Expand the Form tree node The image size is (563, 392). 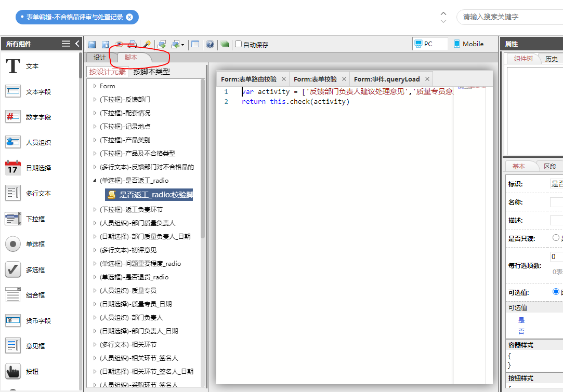tap(95, 86)
